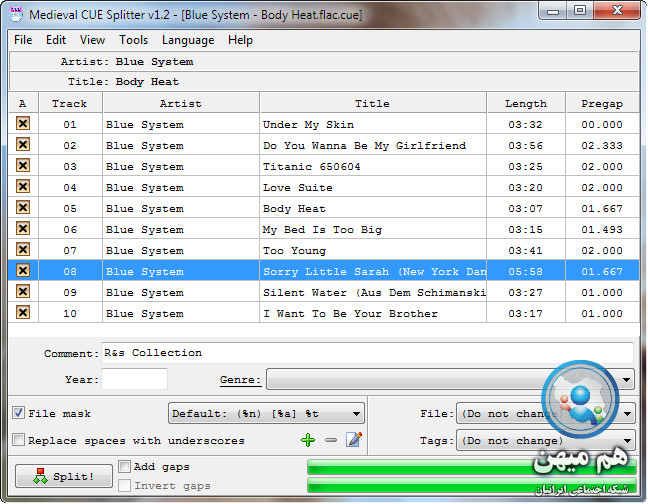Open the Tools menu
Image resolution: width=648 pixels, height=504 pixels.
(x=133, y=40)
